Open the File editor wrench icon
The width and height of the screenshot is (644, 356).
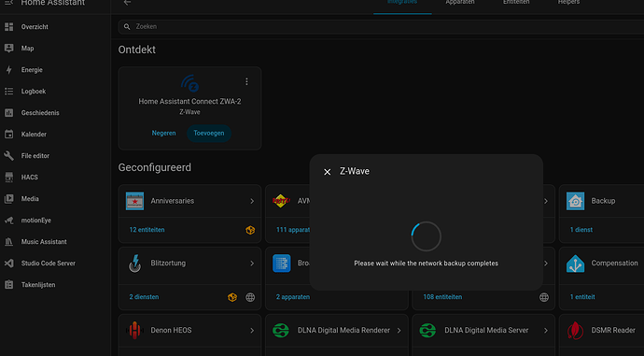[9, 156]
